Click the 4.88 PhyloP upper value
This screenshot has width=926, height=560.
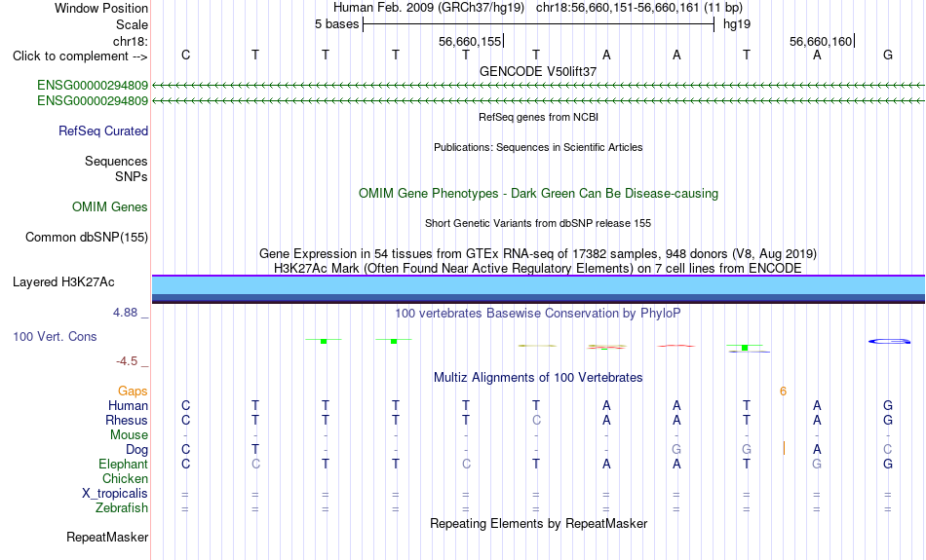(x=125, y=313)
